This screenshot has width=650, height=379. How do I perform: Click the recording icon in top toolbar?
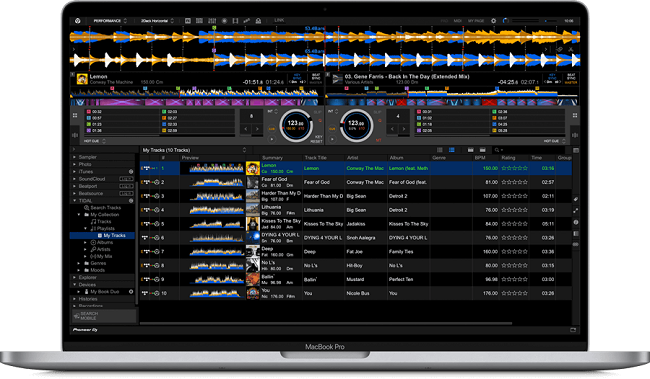tap(224, 21)
